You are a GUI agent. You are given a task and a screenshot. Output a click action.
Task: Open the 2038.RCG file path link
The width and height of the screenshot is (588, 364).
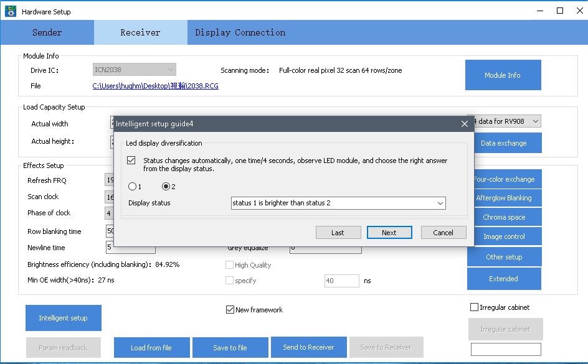pyautogui.click(x=155, y=86)
